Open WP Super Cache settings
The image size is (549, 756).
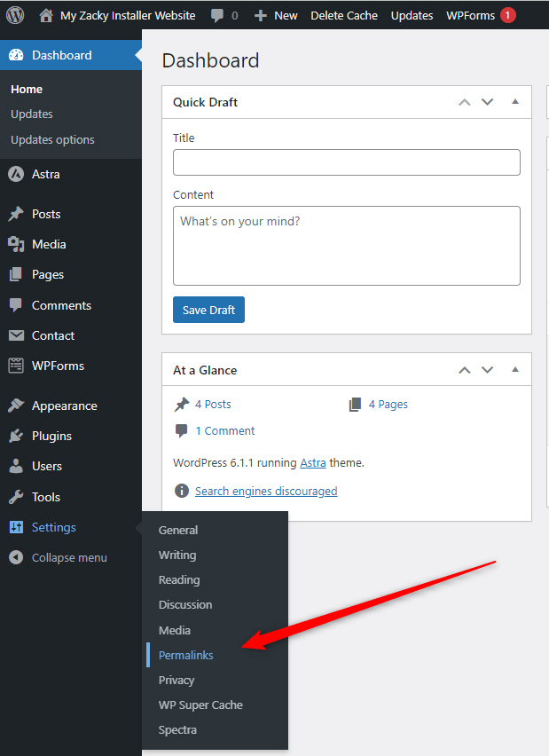point(200,705)
